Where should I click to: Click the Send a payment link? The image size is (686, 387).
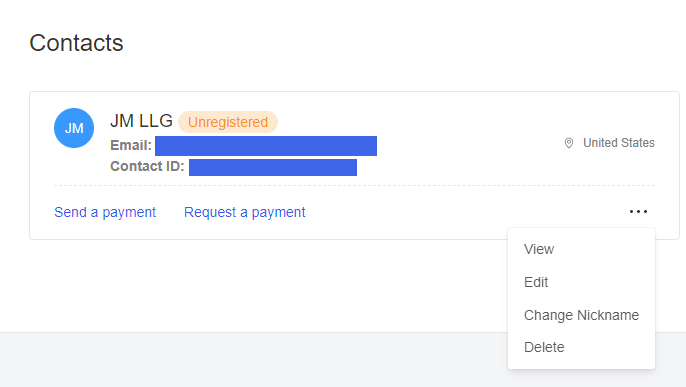click(105, 212)
